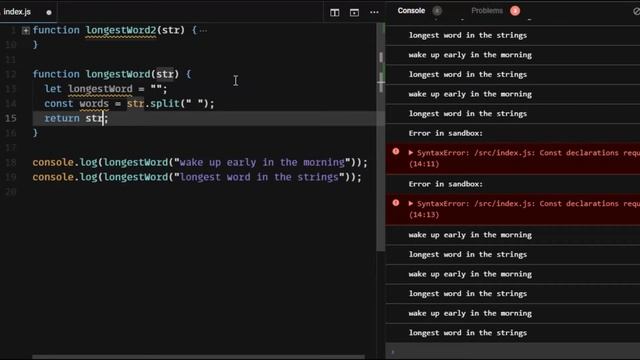Viewport: 640px width, 360px height.
Task: Click the string "longest word in the strings" in code
Action: (x=260, y=177)
